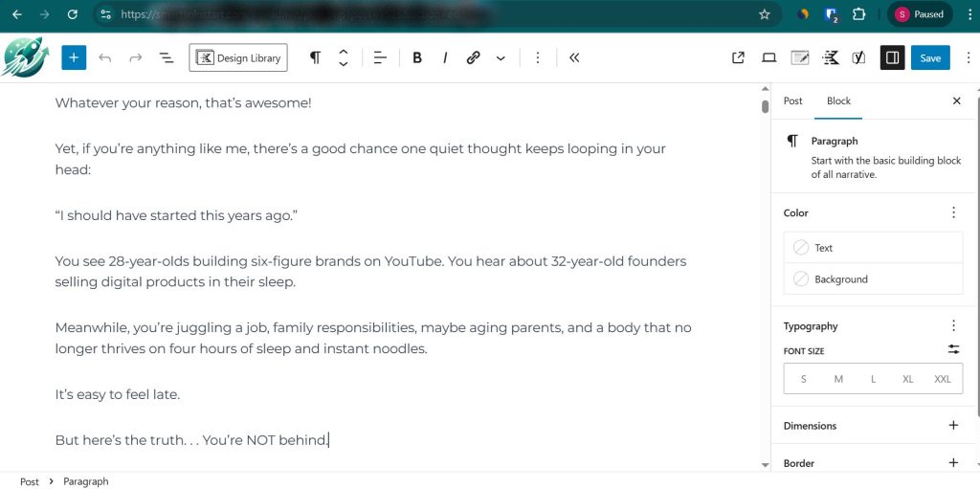Insert a link with the link icon

(x=473, y=57)
